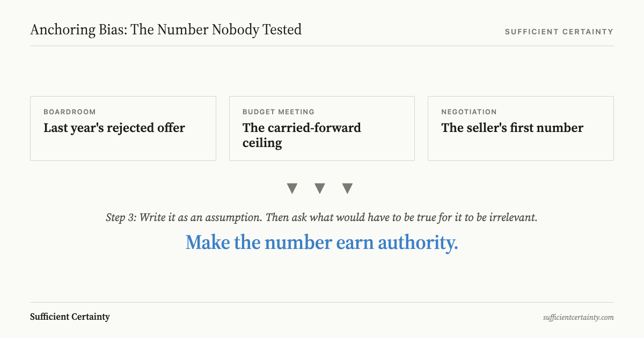The image size is (644, 338).
Task: Click the NEGOTIATION category label
Action: (x=469, y=112)
